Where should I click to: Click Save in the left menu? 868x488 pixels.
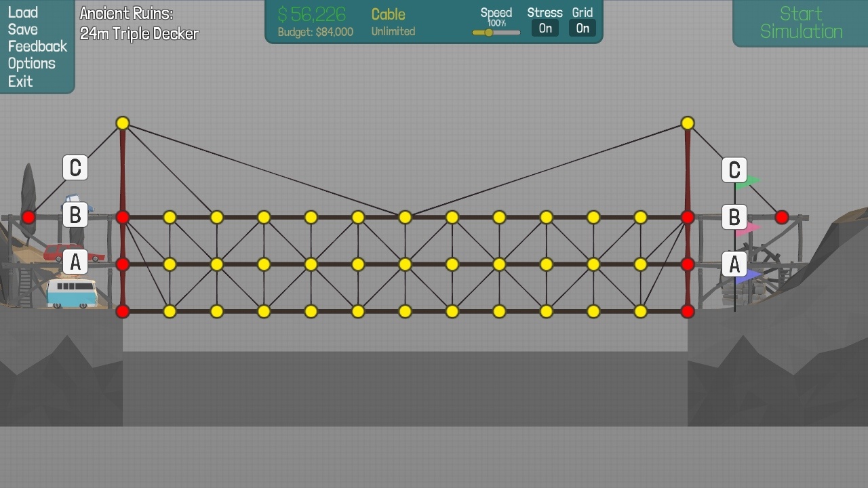pyautogui.click(x=23, y=29)
